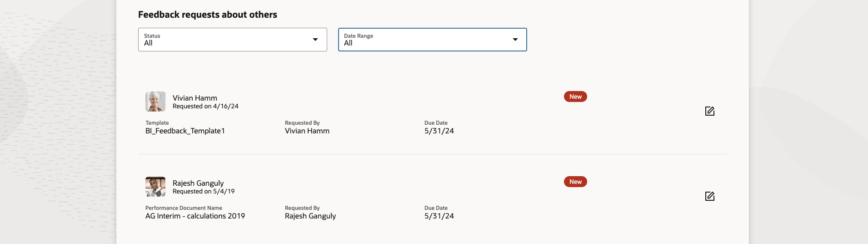Click the Status dropdown arrow

[x=315, y=40]
